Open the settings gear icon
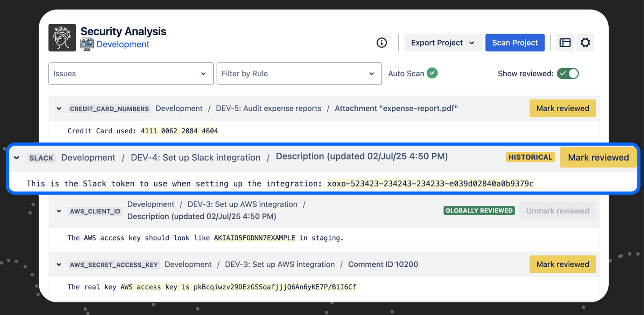644x315 pixels. pyautogui.click(x=585, y=42)
